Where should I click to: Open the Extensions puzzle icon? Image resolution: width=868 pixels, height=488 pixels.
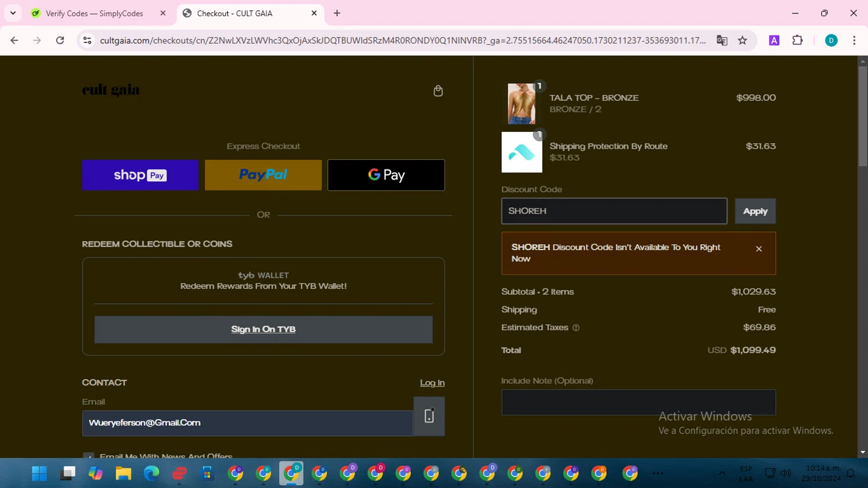pyautogui.click(x=797, y=40)
